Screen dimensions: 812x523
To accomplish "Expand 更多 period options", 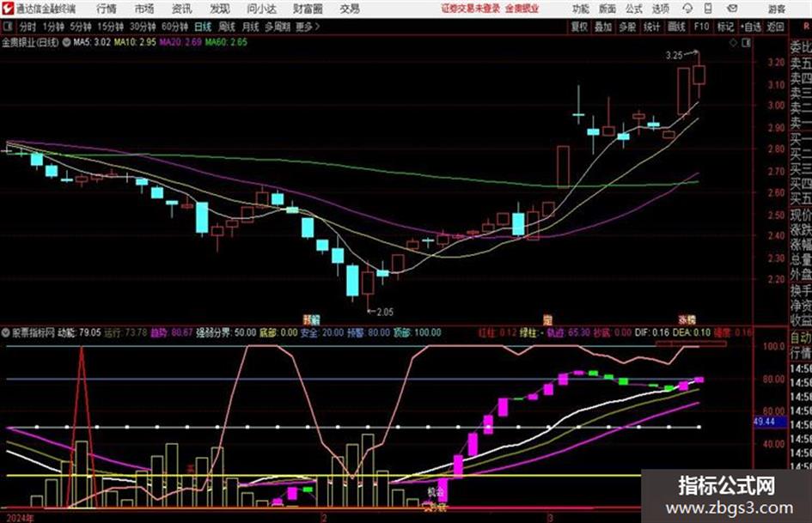I will [308, 27].
